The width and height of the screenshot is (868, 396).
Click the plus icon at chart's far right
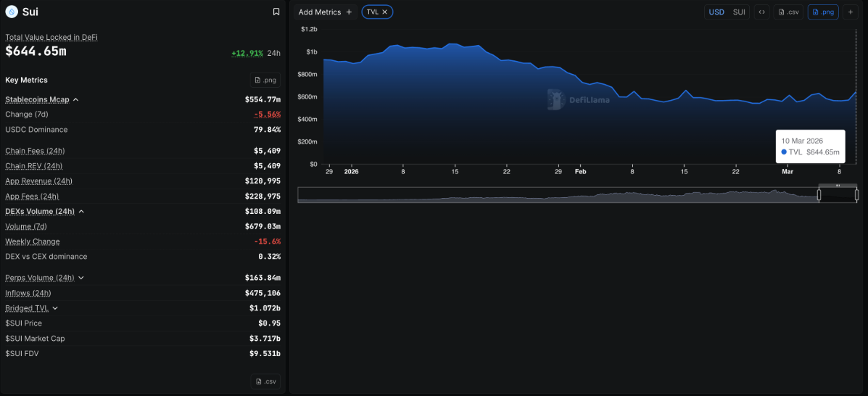click(x=851, y=12)
